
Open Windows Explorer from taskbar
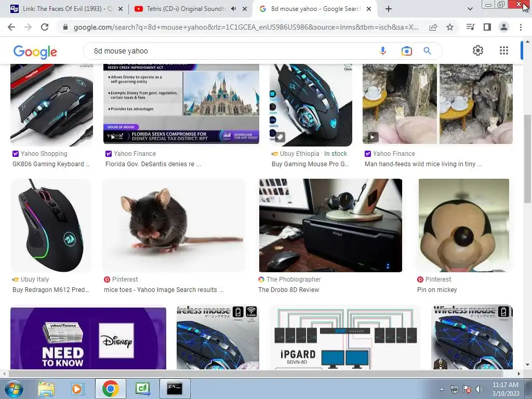click(x=46, y=389)
